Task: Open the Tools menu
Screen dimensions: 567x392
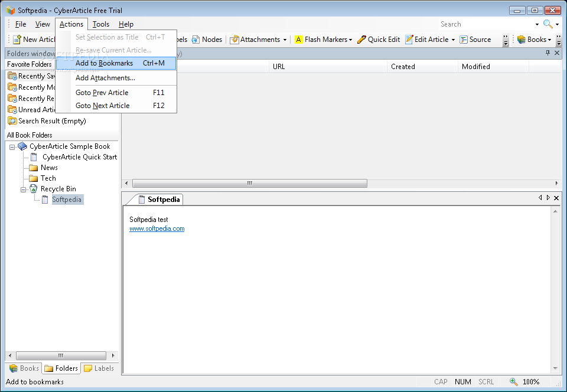Action: 101,24
